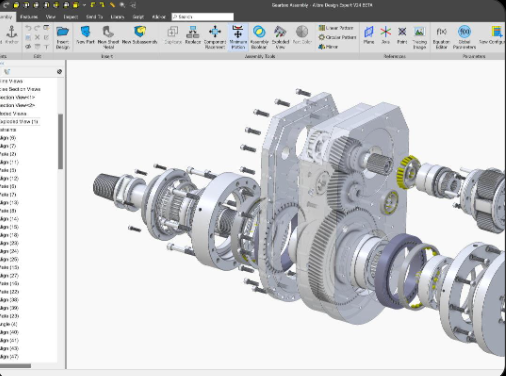This screenshot has height=376, width=506.
Task: Select Exploded View (1) in the tree
Action: tap(19, 122)
